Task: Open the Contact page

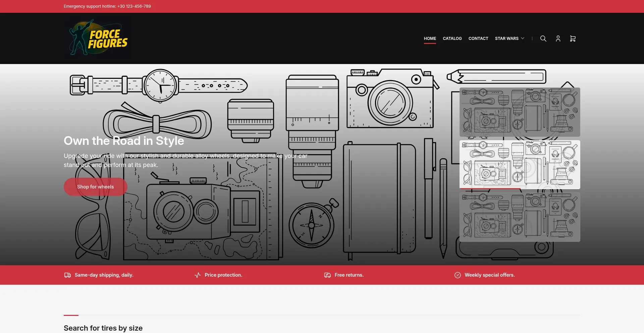Action: click(478, 39)
